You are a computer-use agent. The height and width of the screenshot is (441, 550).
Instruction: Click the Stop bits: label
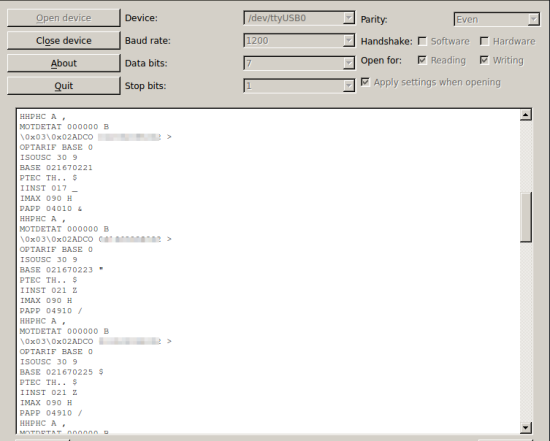coord(145,86)
